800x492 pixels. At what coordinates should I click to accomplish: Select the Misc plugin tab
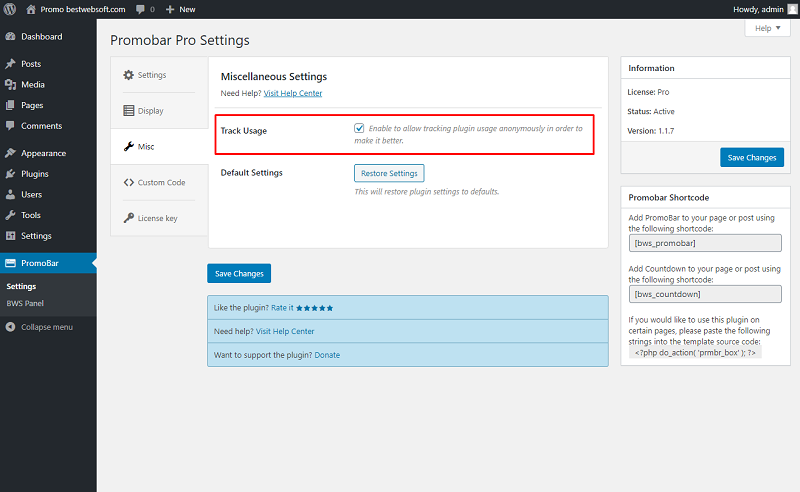click(x=159, y=146)
